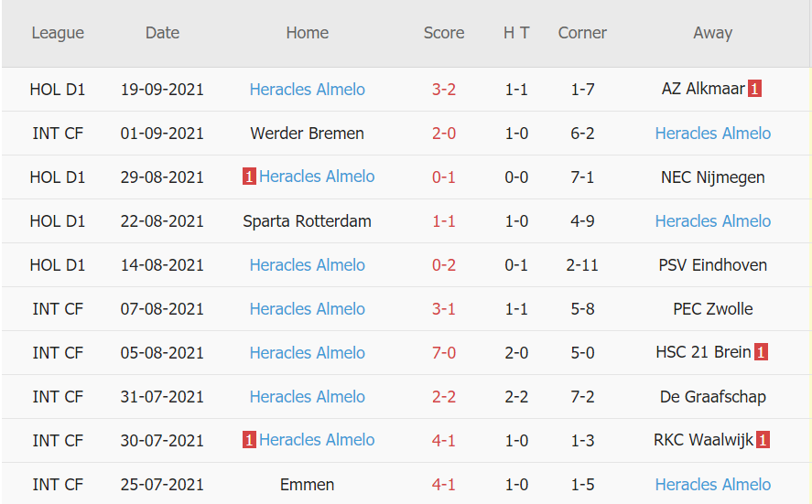
Task: Click Sparta Rotterdam team name
Action: tap(307, 221)
